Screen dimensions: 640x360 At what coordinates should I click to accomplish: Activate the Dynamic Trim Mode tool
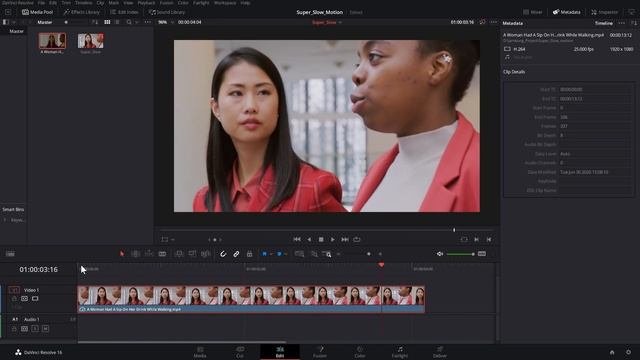[x=149, y=254]
